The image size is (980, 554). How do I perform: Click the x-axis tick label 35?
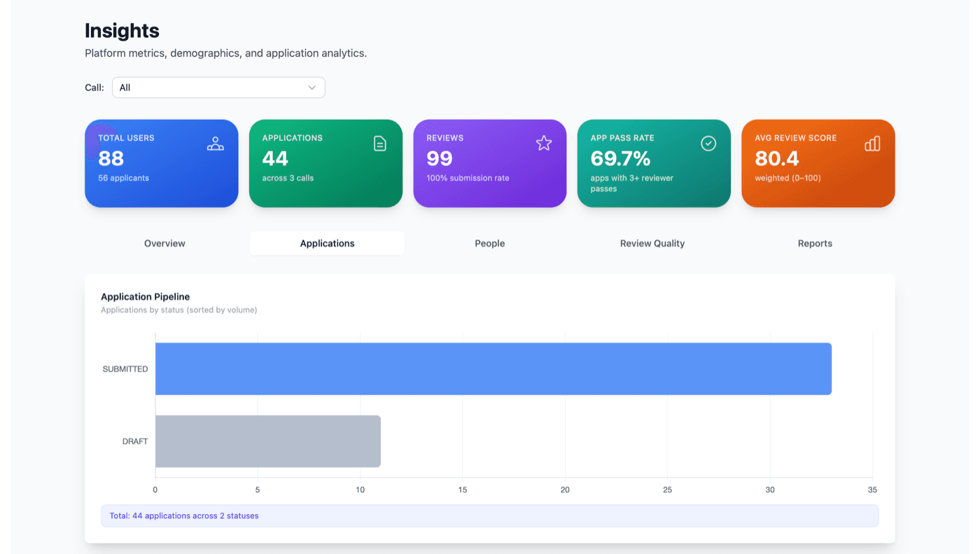pyautogui.click(x=872, y=490)
